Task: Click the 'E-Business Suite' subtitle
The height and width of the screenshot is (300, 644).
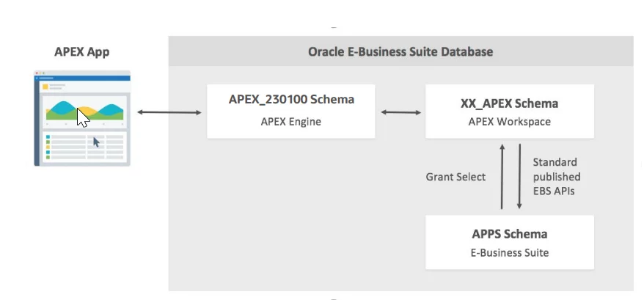Action: point(509,252)
